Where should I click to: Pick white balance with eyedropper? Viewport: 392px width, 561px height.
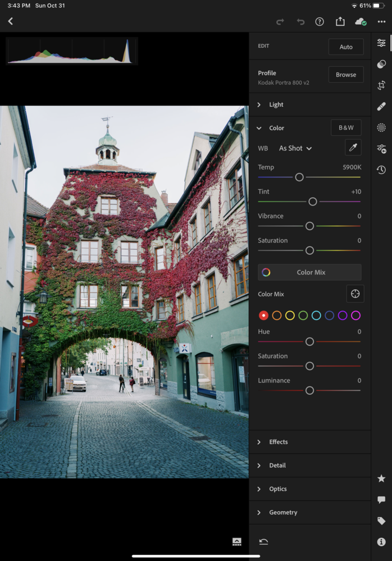click(x=353, y=148)
